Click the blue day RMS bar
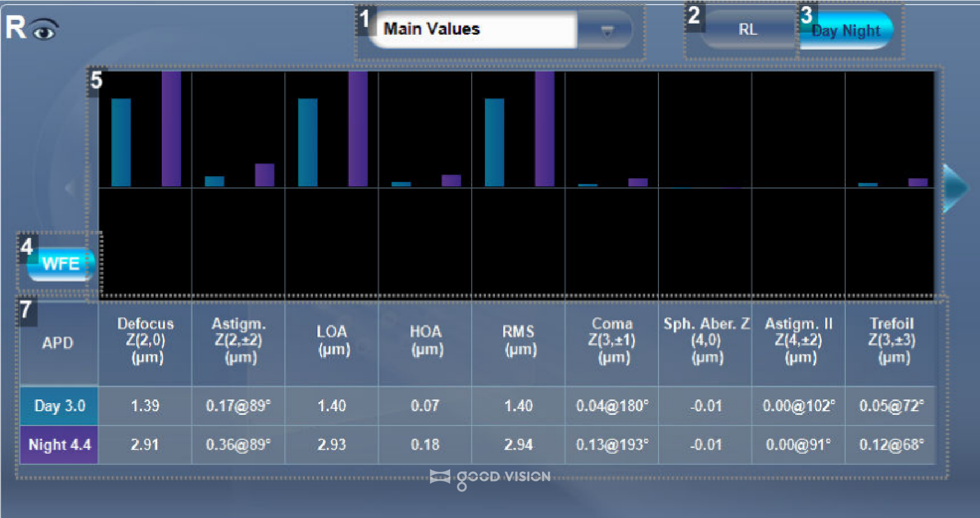The image size is (980, 518). (x=494, y=143)
